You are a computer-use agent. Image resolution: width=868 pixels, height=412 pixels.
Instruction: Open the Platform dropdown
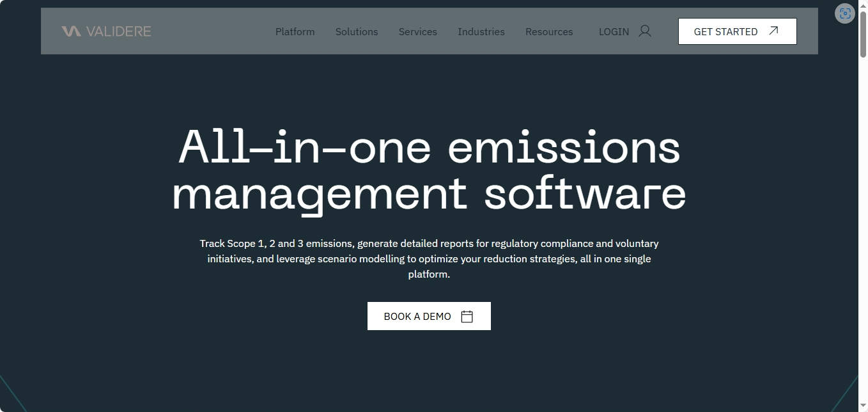click(x=295, y=31)
